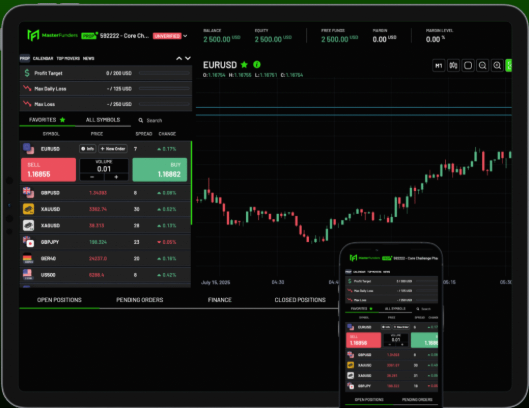Click the US flag US500 icon
Screen dimensions: 529x408
tap(28, 275)
